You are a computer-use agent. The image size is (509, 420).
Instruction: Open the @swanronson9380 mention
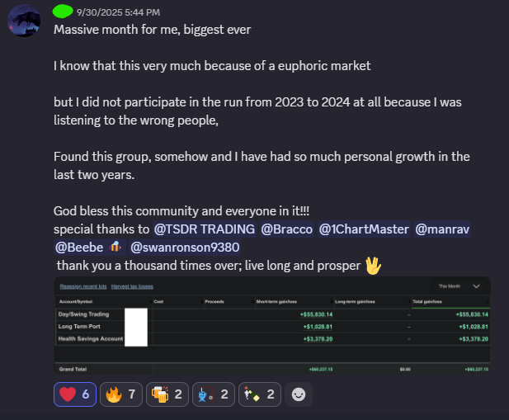coord(185,248)
